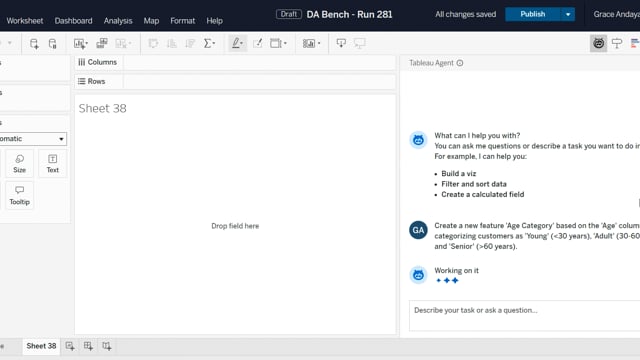Screen dimensions: 640x360
Task: Click the GA user avatar
Action: (418, 230)
